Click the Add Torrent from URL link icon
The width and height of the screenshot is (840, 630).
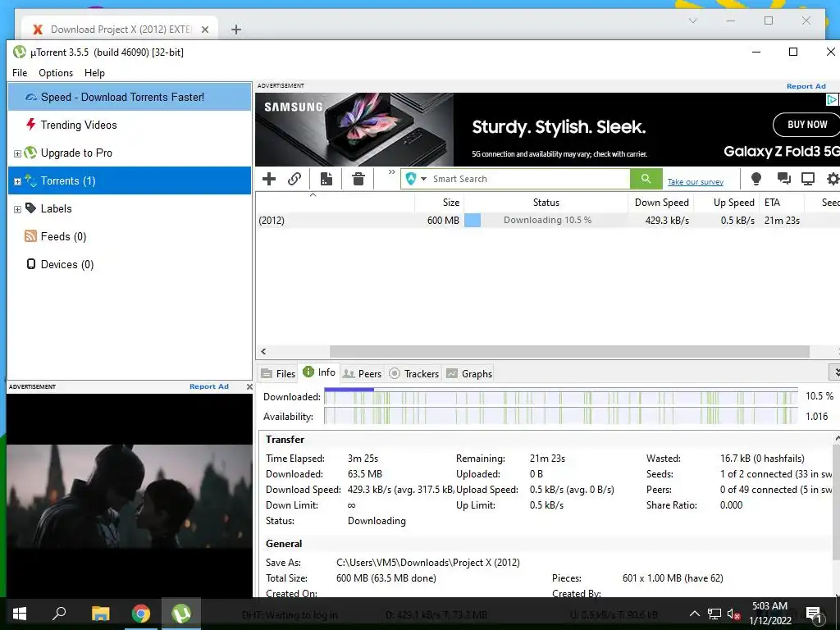tap(294, 179)
